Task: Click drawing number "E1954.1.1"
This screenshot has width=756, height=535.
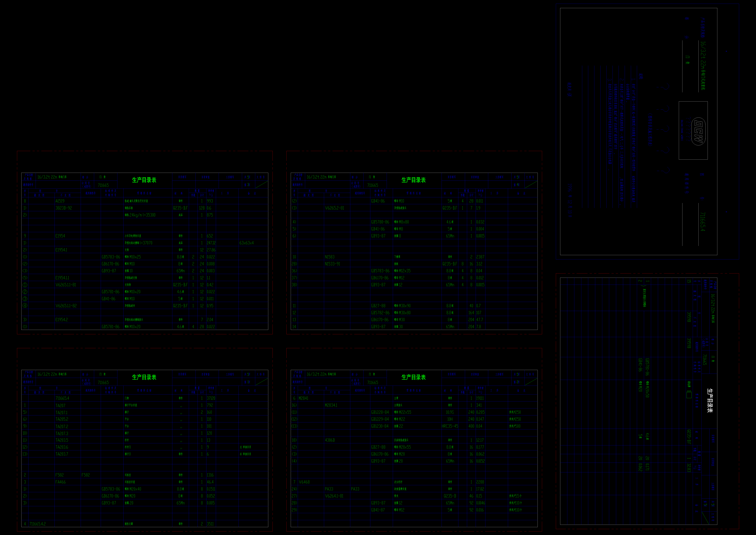Action: click(x=62, y=278)
